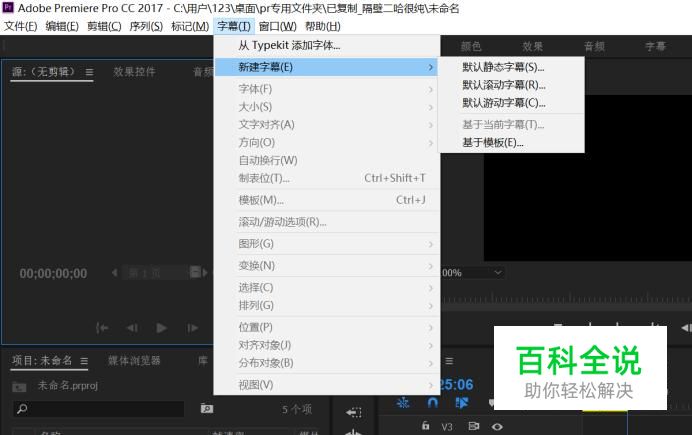692x435 pixels.
Task: Open the 序列(S) menu
Action: 146,26
